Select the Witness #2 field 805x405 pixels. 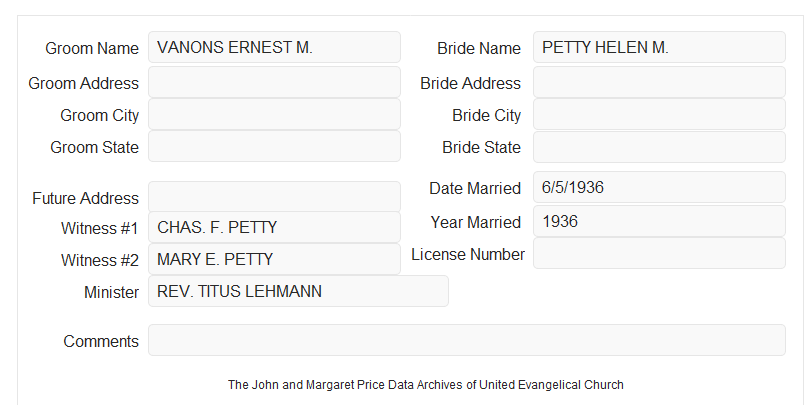coord(274,259)
